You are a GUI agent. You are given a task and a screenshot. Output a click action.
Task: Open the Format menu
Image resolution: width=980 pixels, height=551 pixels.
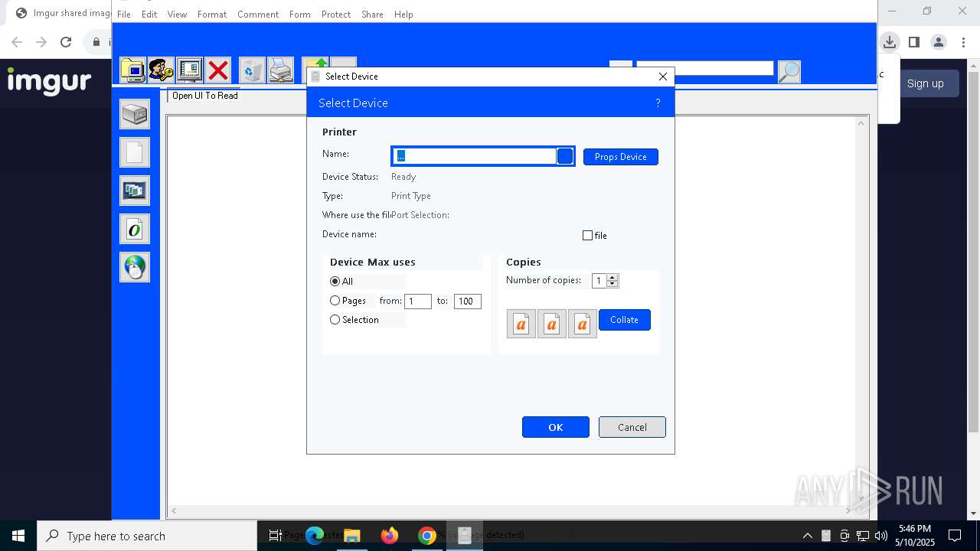click(212, 15)
